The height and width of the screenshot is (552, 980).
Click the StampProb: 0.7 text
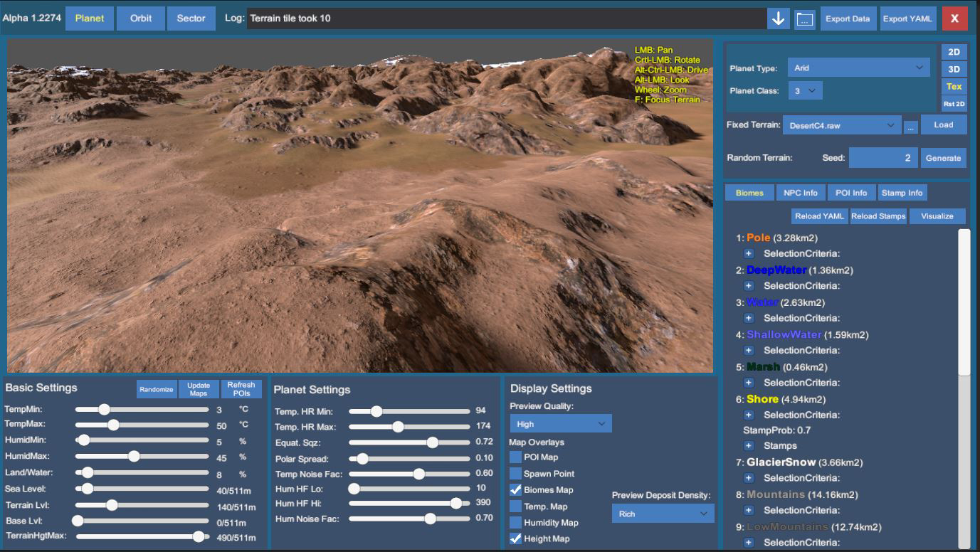coord(776,430)
